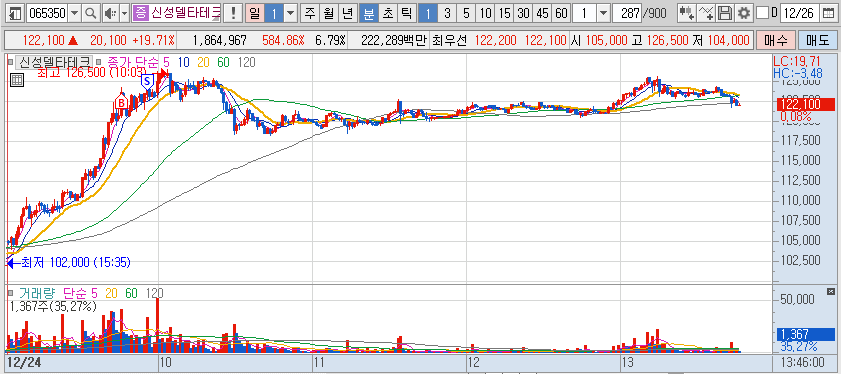Click the +19.71% change rate text
Screen dimensions: 841x374
(154, 40)
